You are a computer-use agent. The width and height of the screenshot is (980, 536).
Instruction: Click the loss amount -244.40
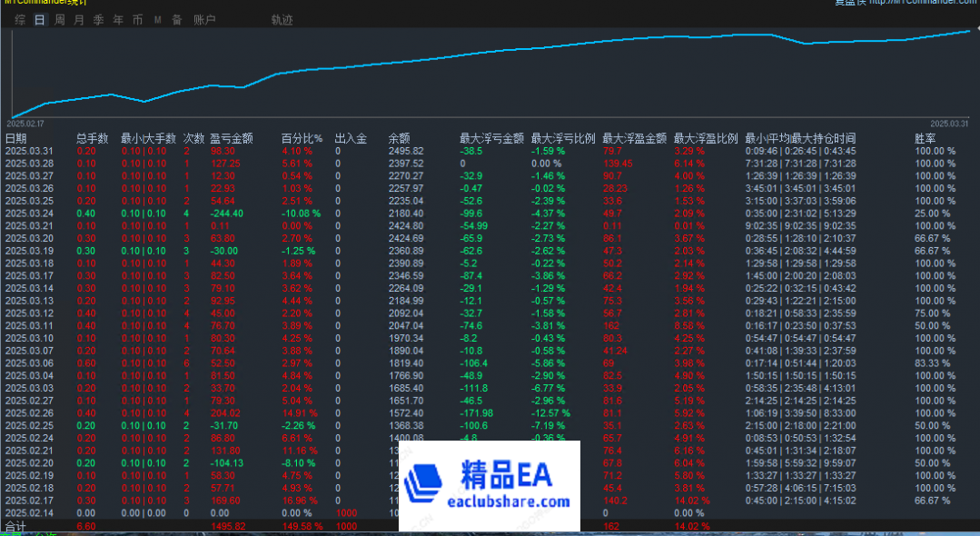pos(227,213)
